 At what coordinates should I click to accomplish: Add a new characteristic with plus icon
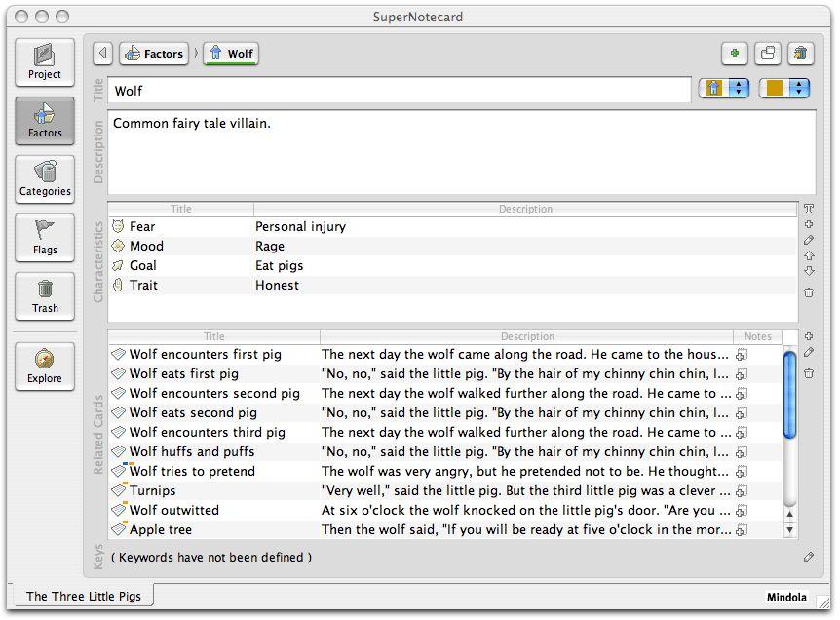pyautogui.click(x=809, y=224)
